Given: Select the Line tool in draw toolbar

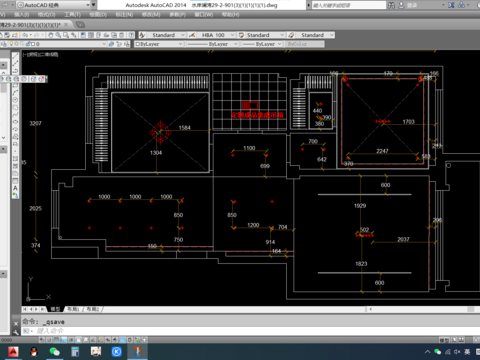Looking at the screenshot, I should (x=15, y=56).
